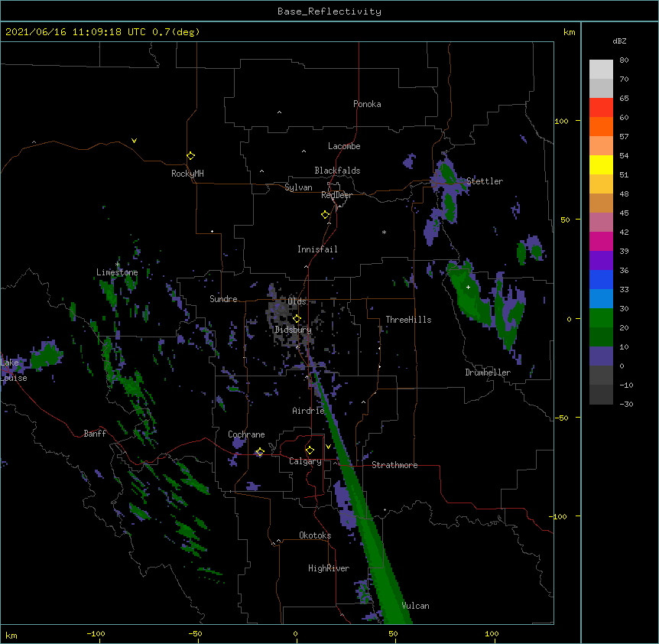Click the RockyMH label
659x644 pixels.
tap(187, 174)
